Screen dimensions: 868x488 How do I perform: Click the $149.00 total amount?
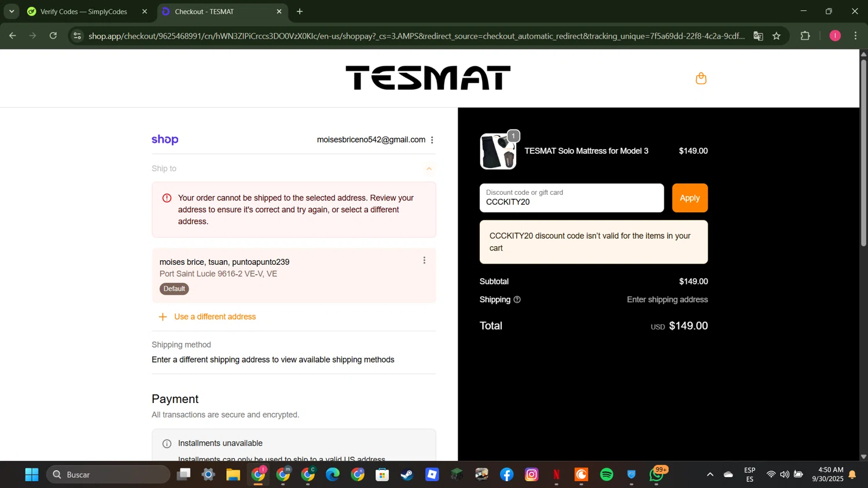point(688,326)
